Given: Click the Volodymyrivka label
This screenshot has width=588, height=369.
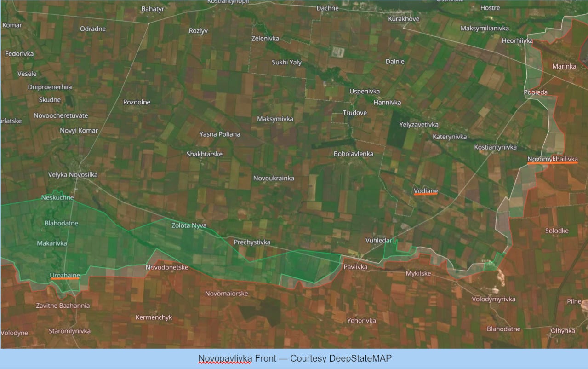Looking at the screenshot, I should [494, 299].
